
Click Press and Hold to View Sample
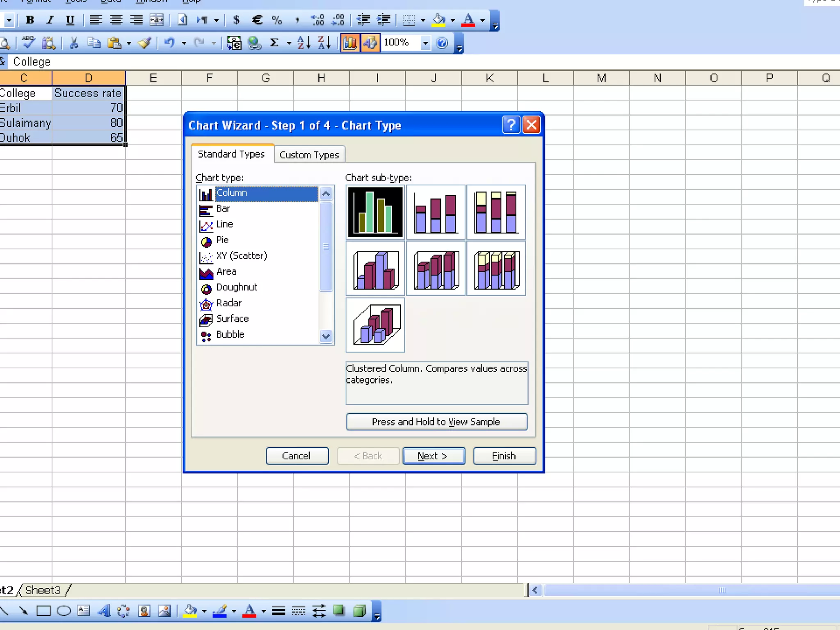(x=436, y=422)
